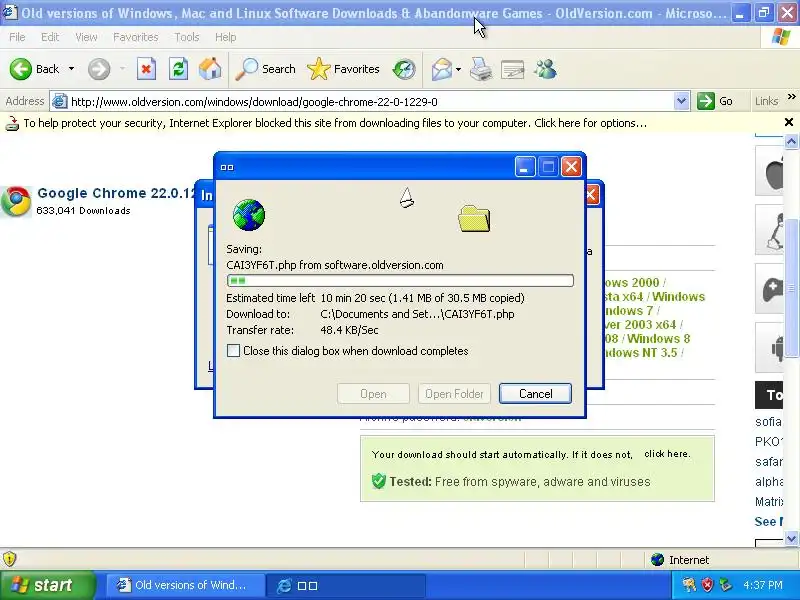This screenshot has height=600, width=800.
Task: Open Favorites star toolbar button
Action: [343, 69]
